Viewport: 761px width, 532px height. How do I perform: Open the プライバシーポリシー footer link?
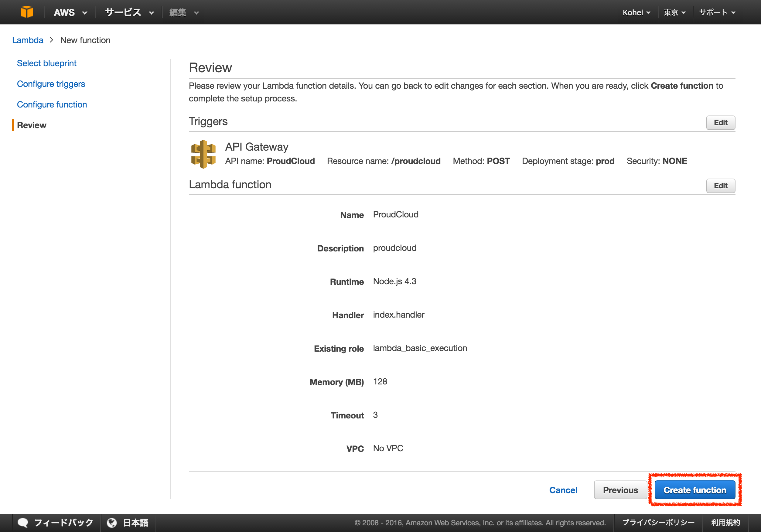click(658, 523)
